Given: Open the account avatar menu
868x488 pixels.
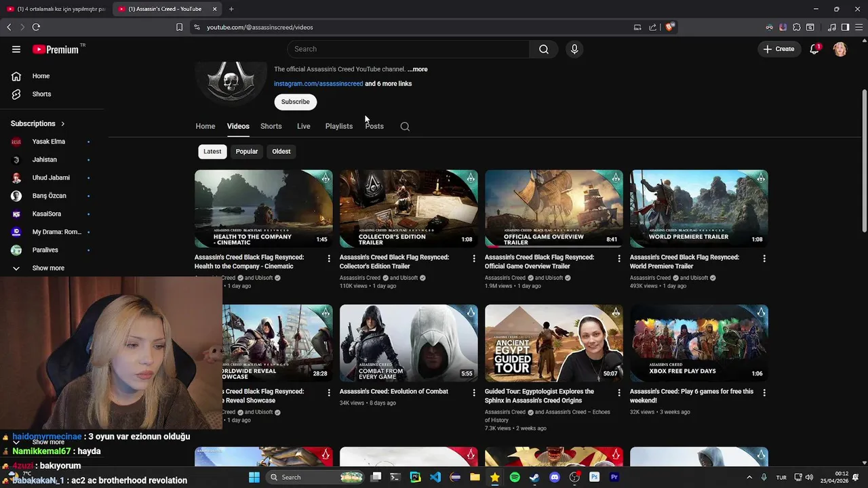Looking at the screenshot, I should pyautogui.click(x=840, y=49).
